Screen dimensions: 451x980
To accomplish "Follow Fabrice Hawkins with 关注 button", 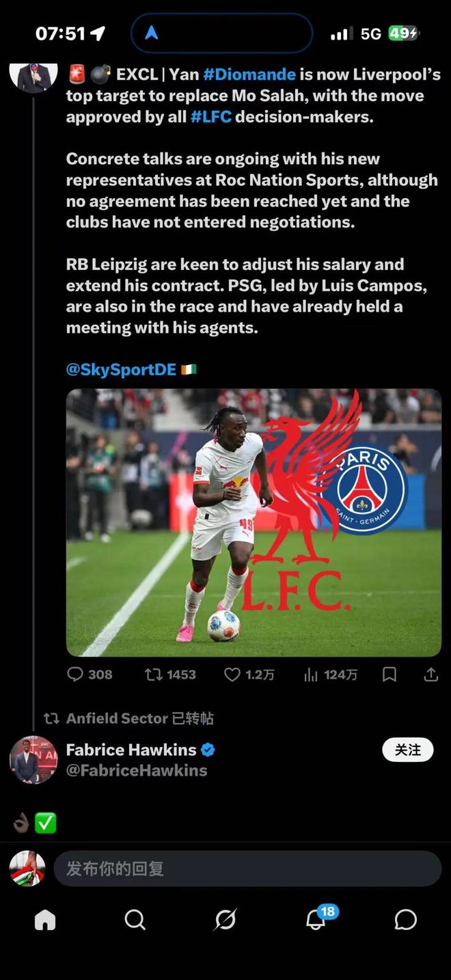I will click(x=408, y=750).
